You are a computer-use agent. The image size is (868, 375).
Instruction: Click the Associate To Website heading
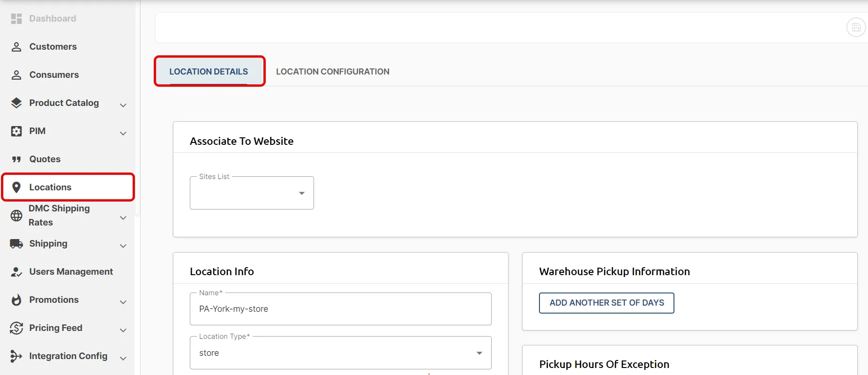click(242, 141)
